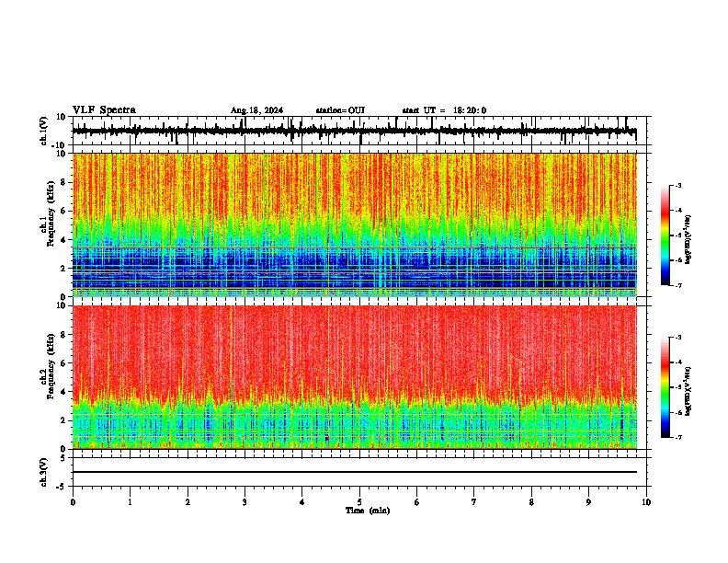
Task: Click the 'start UT = 18:20:0' label
Action: pyautogui.click(x=444, y=110)
